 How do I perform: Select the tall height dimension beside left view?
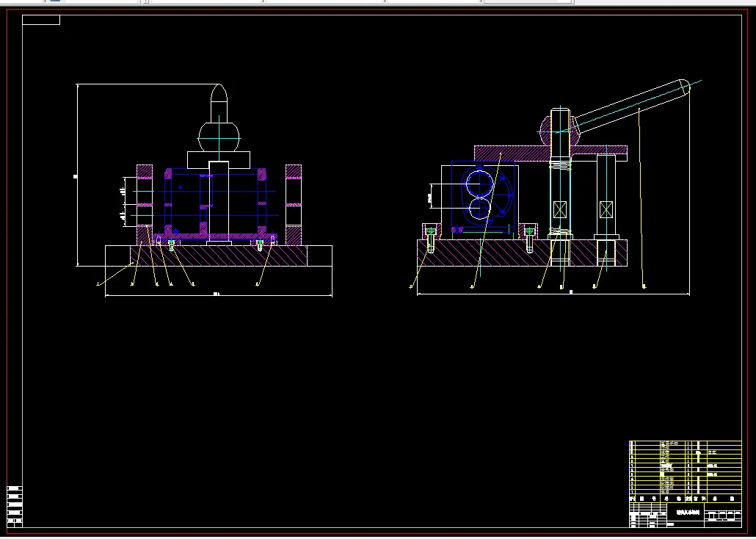pos(76,176)
